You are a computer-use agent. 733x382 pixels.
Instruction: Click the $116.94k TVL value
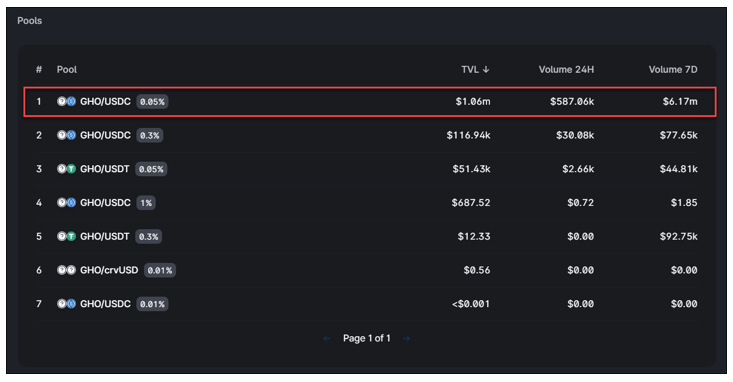[x=468, y=135]
